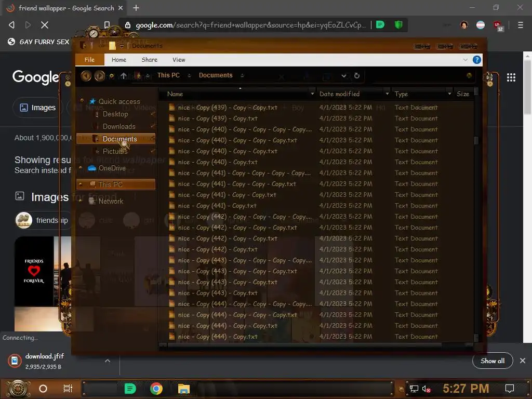The width and height of the screenshot is (532, 399).
Task: Open a new browser tab
Action: [136, 8]
